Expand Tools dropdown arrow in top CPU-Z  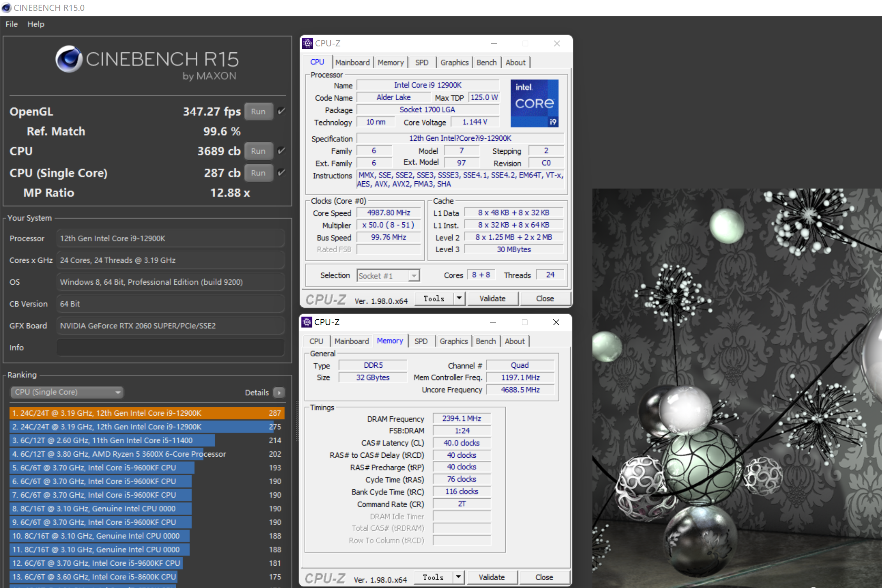point(459,298)
